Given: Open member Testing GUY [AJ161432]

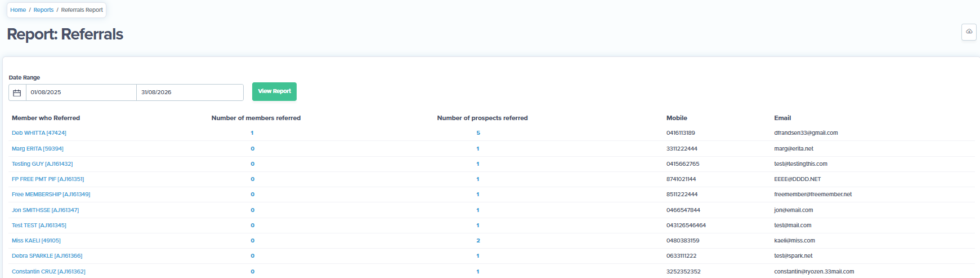Looking at the screenshot, I should [x=42, y=164].
